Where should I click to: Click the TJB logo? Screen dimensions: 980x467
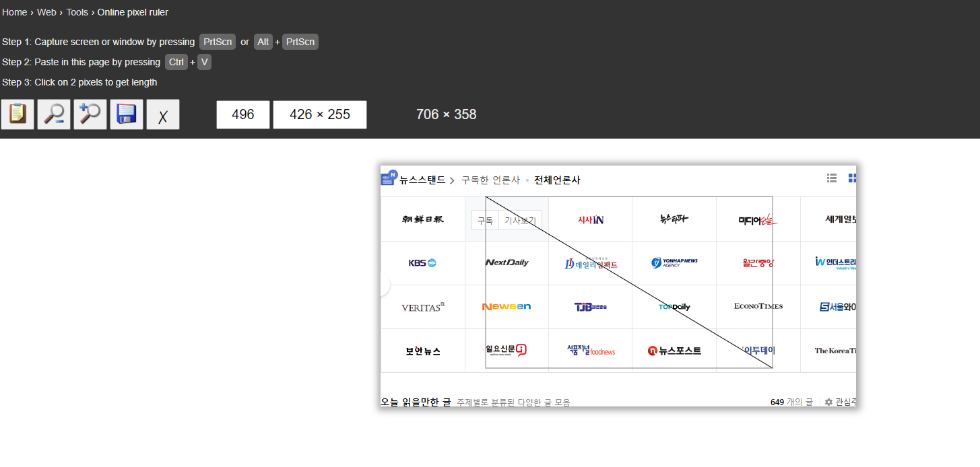pos(591,307)
